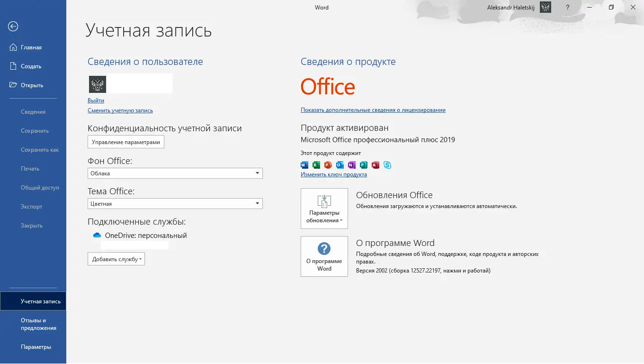Click the PowerPoint icon in the product list
Image resolution: width=644 pixels, height=364 pixels.
(x=328, y=165)
